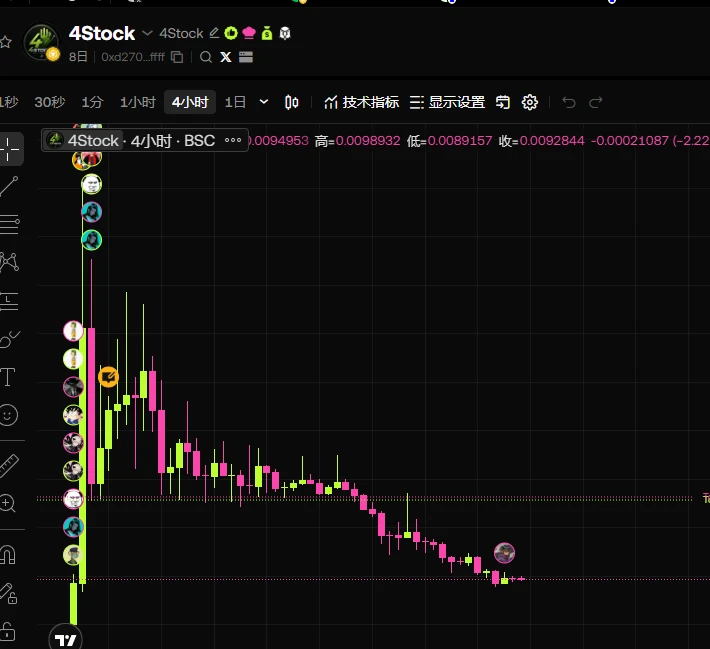
Task: Open the emoji sticker tool
Action: [8, 415]
